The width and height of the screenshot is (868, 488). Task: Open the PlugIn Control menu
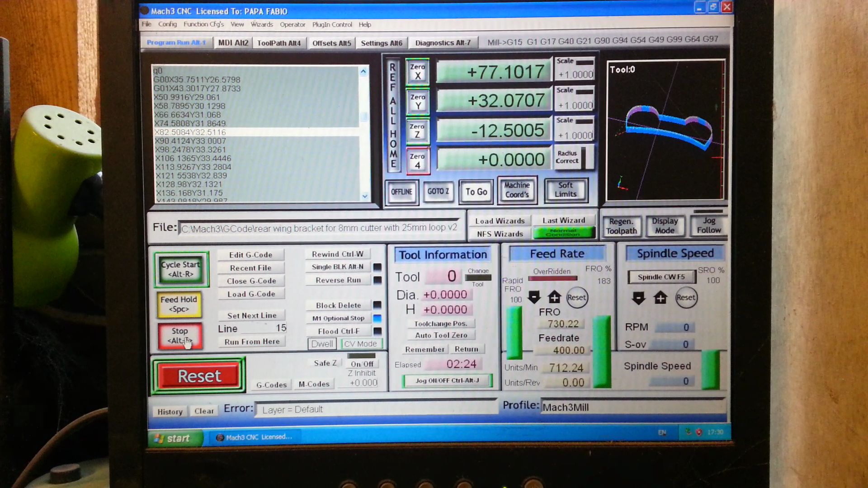point(332,24)
